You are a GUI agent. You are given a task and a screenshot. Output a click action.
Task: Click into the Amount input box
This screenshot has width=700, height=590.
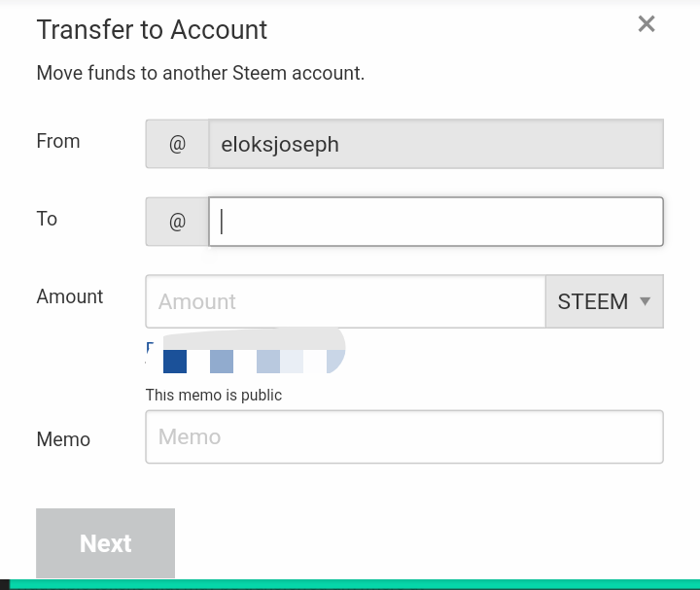(x=345, y=301)
